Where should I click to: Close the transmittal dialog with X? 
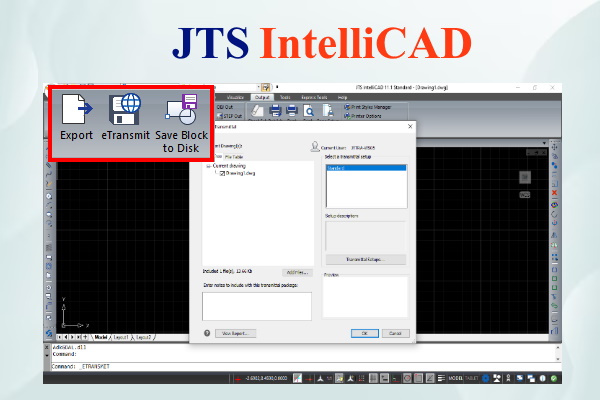410,126
